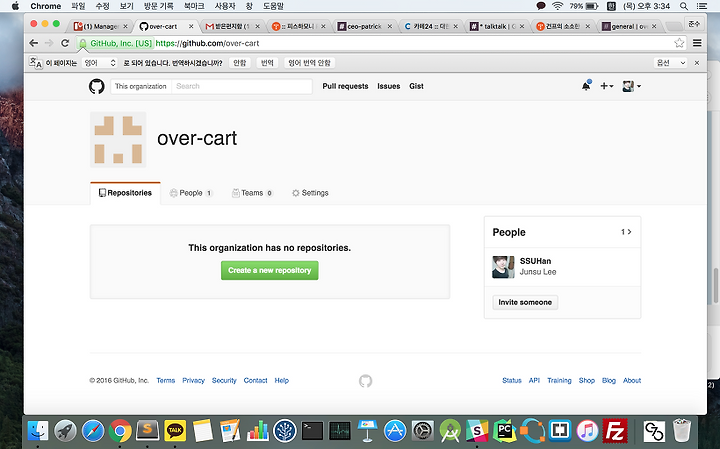
Task: Select language dropdown in translate bar
Action: (99, 63)
